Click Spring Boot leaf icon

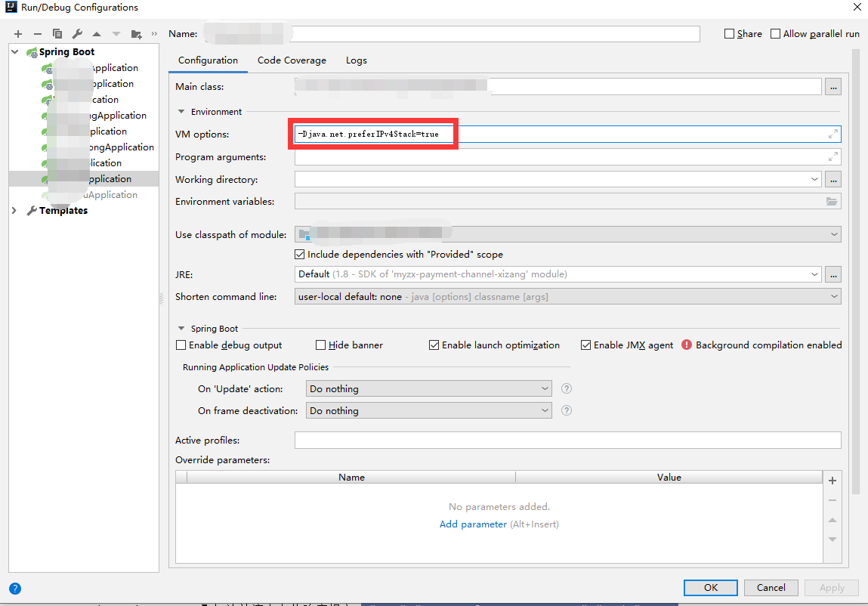[32, 52]
